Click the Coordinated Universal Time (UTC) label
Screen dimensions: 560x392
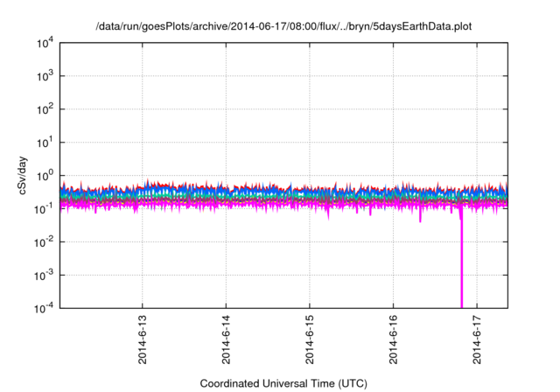283,383
